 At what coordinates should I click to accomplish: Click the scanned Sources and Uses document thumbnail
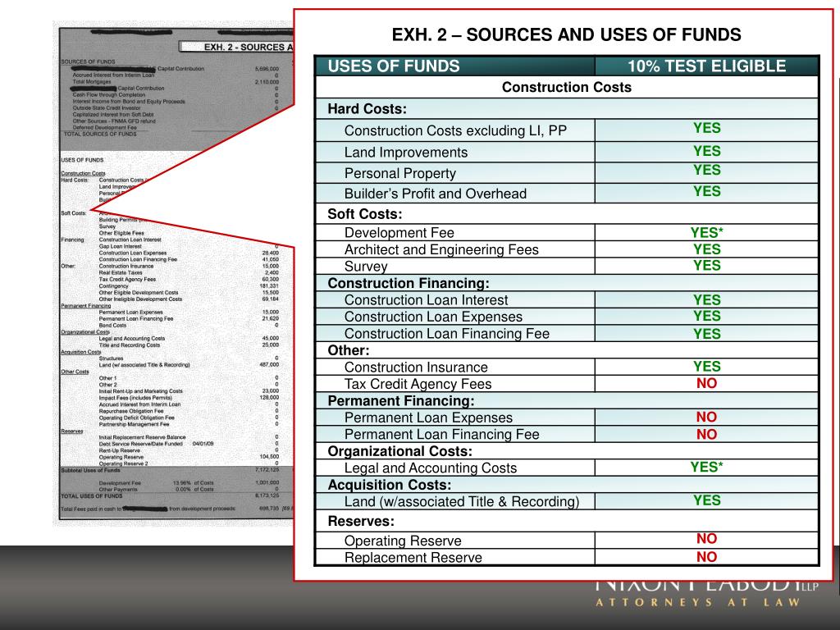[176, 273]
